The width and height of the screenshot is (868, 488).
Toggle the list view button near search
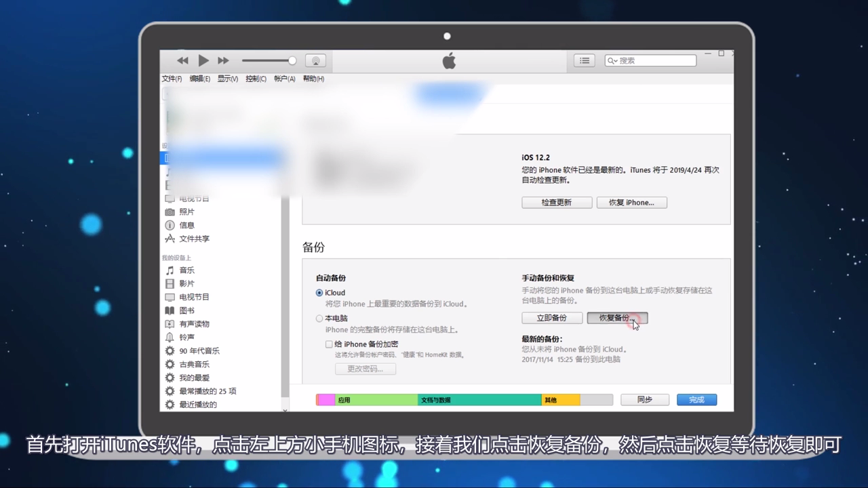[x=585, y=60]
